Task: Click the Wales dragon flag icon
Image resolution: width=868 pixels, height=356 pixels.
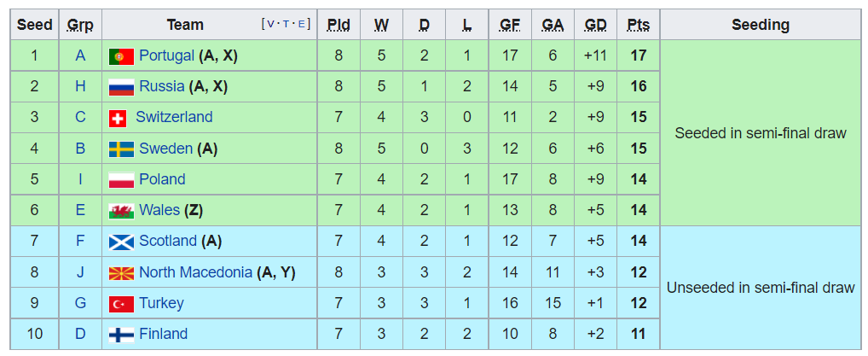Action: 121,211
